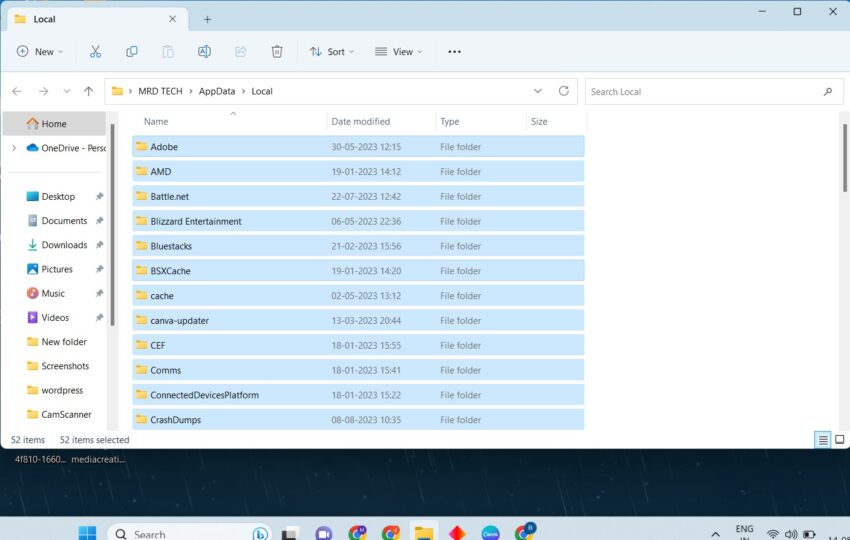Open Downloads in the sidebar
Screen dimensions: 850x540
pos(64,245)
